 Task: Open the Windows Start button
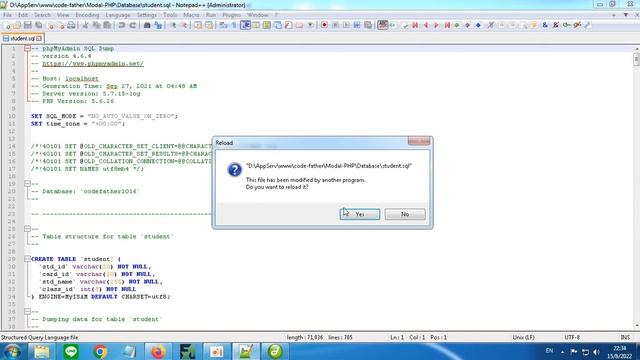pyautogui.click(x=12, y=351)
